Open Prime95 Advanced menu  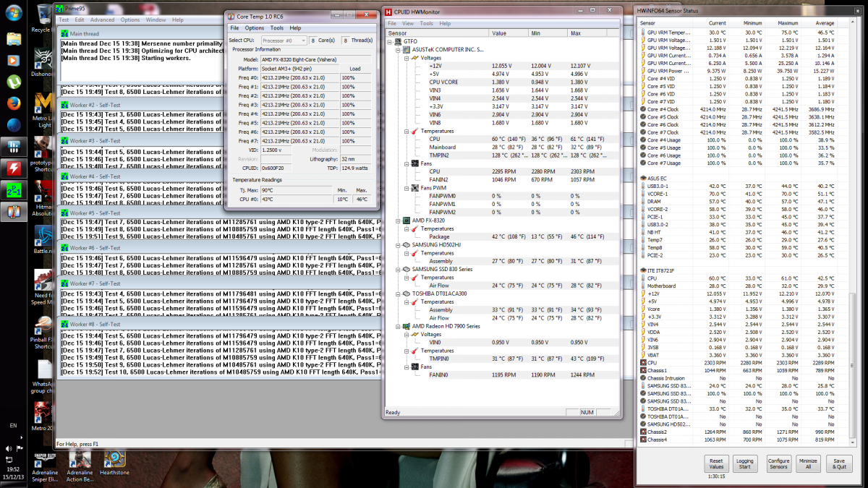point(102,20)
